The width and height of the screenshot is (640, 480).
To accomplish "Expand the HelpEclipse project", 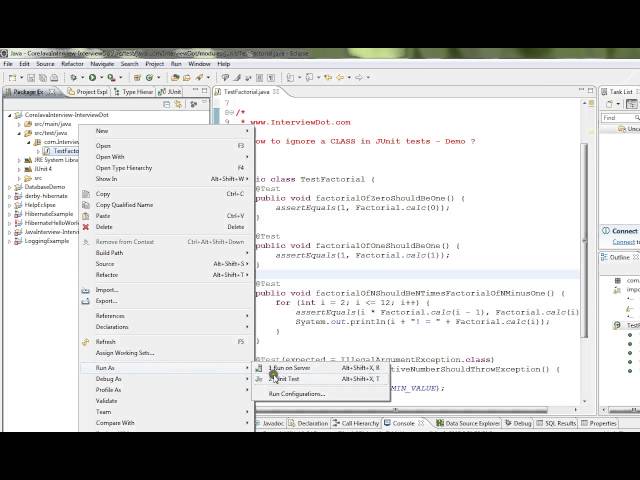I will 10,205.
